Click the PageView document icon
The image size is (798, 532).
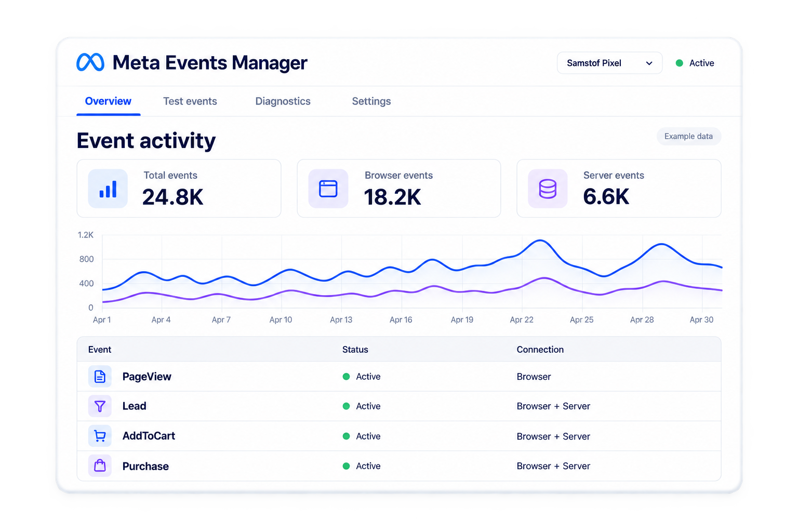click(100, 377)
